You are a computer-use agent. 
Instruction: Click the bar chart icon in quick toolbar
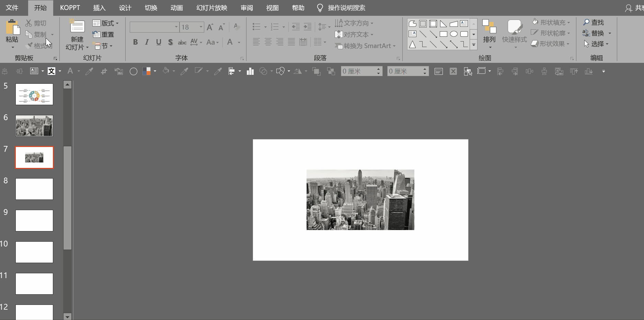point(250,71)
